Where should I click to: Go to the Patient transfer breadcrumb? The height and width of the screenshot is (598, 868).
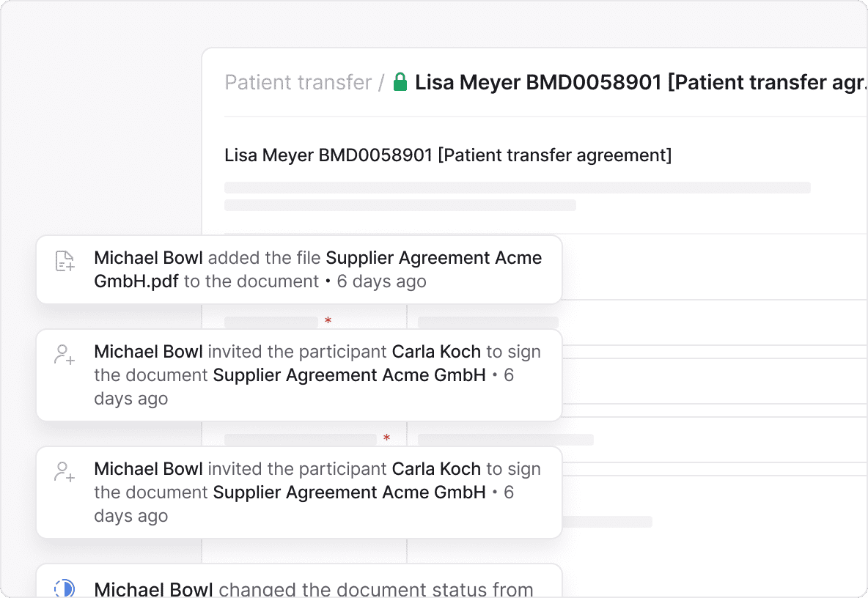298,82
